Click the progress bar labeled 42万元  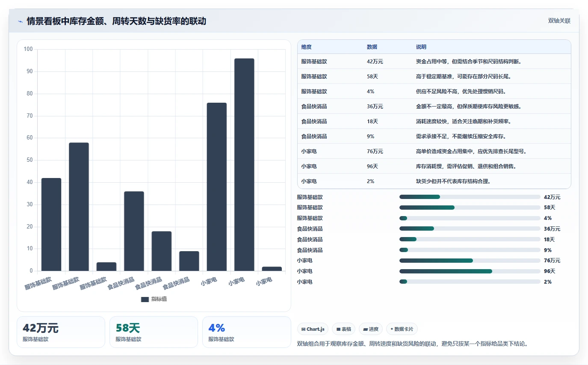(x=470, y=197)
